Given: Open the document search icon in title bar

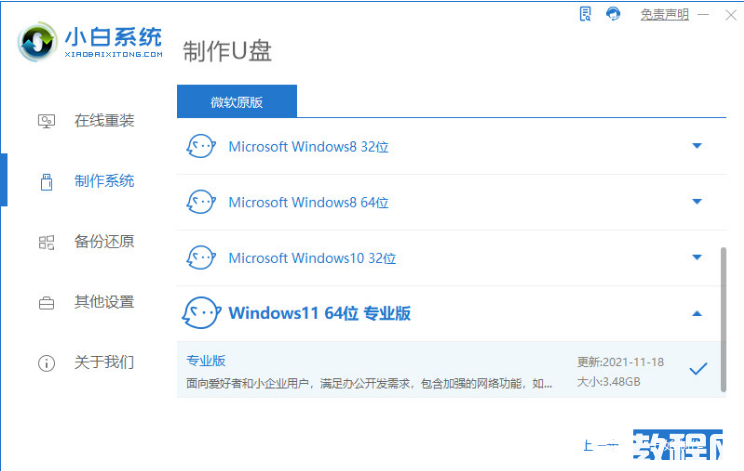Looking at the screenshot, I should 586,14.
